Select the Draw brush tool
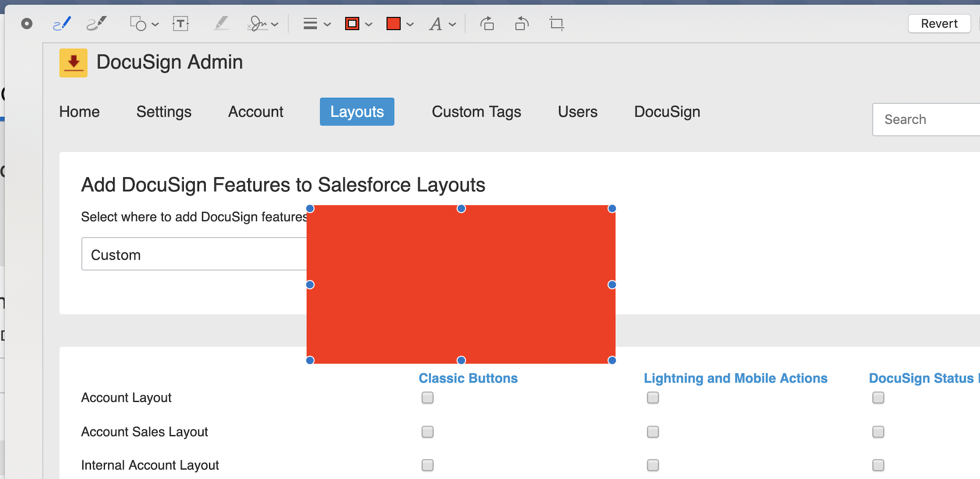Viewport: 980px width, 479px height. pos(97,24)
